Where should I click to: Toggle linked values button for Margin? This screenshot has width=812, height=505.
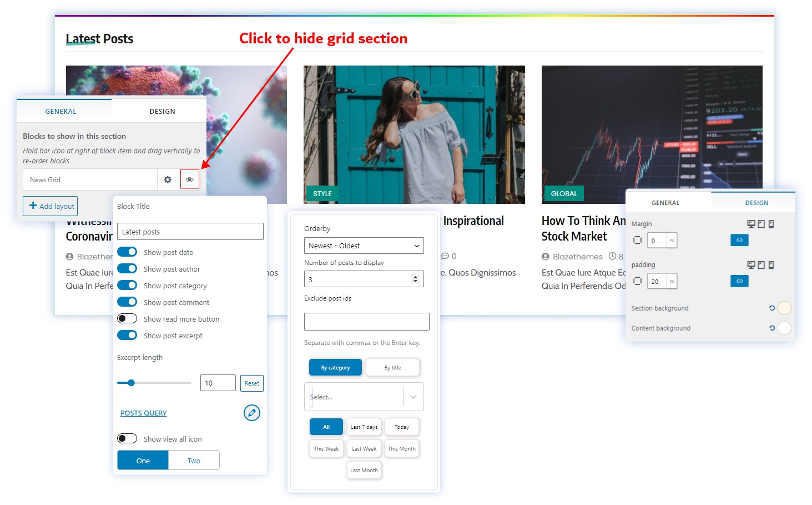tap(739, 240)
